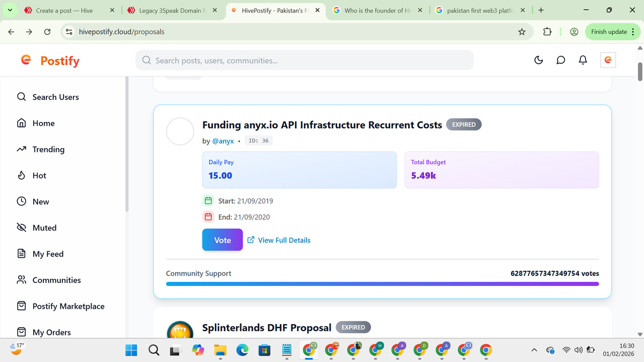This screenshot has height=362, width=644.
Task: Open Windows taskbar search
Action: pyautogui.click(x=153, y=350)
